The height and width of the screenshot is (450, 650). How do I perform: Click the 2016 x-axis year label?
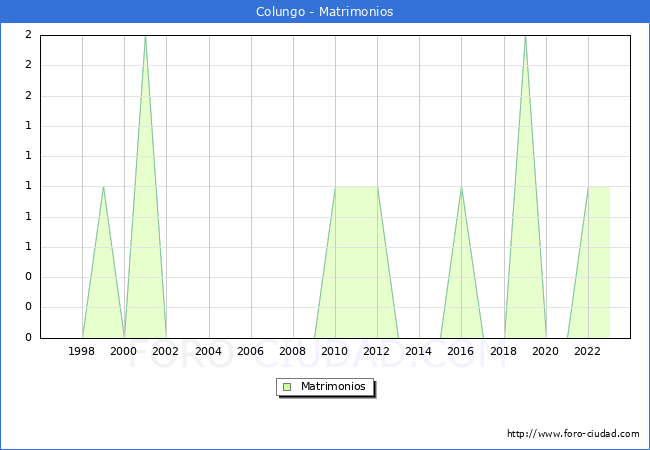coord(461,351)
